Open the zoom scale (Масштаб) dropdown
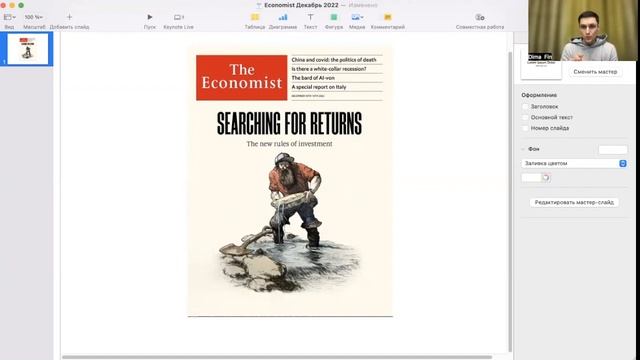 coord(33,17)
